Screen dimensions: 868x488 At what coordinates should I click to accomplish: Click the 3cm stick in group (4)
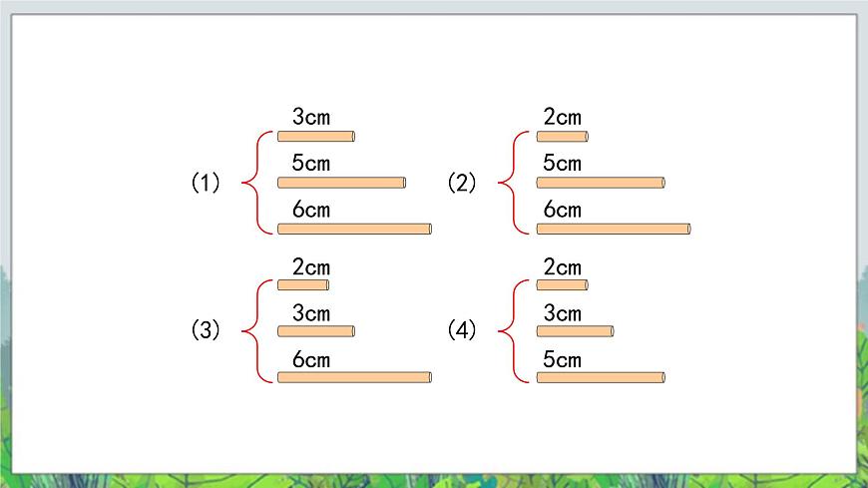coord(575,331)
